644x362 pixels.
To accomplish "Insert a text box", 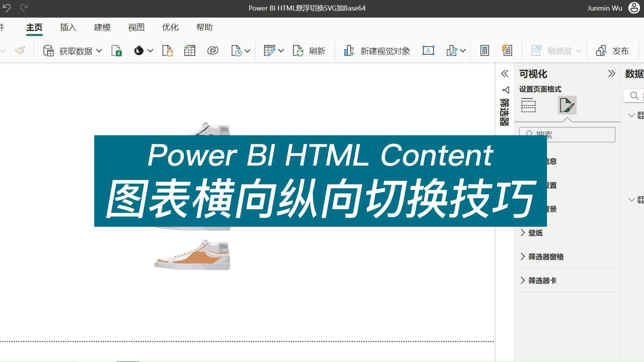I will point(428,51).
